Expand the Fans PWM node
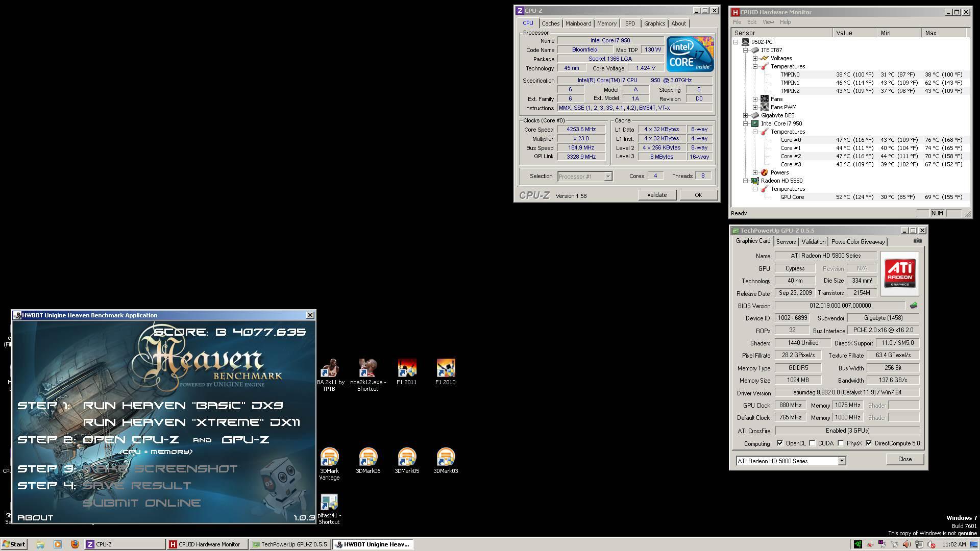This screenshot has height=551, width=980. tap(755, 107)
